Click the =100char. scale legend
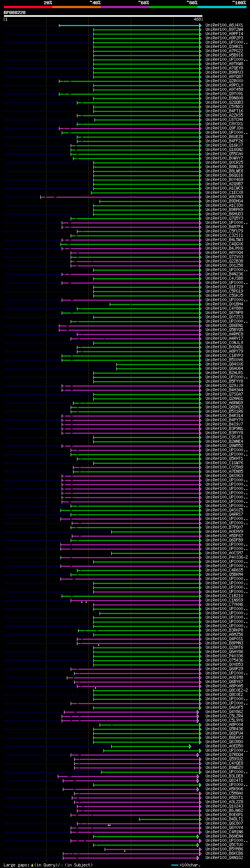The height and width of the screenshot is (868, 250). click(186, 865)
